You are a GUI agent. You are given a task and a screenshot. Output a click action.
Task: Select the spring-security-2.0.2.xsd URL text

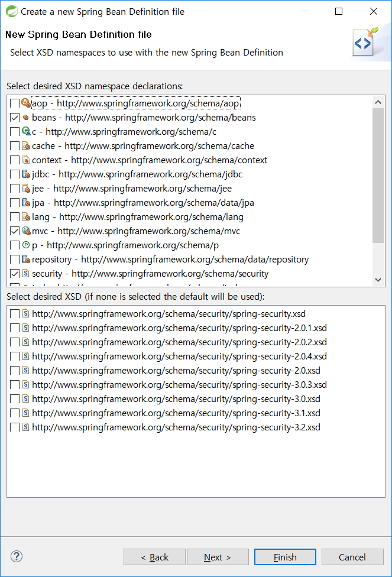pyautogui.click(x=179, y=342)
